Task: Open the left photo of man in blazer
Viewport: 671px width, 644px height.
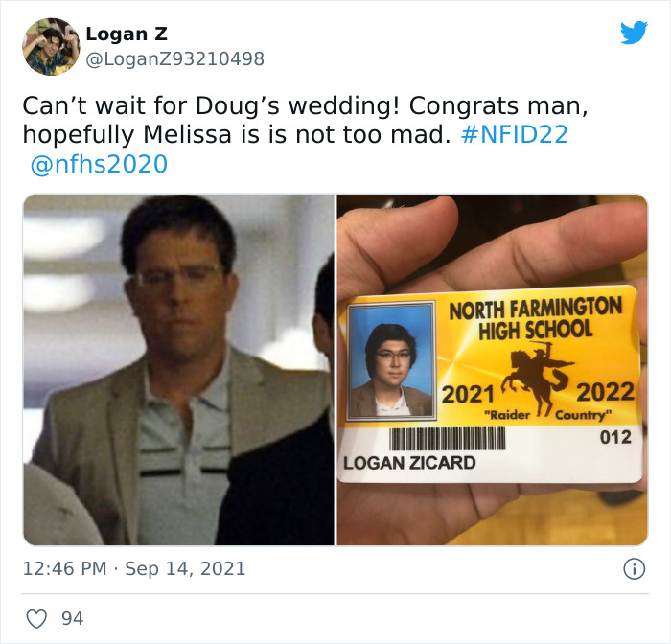Action: tap(179, 370)
